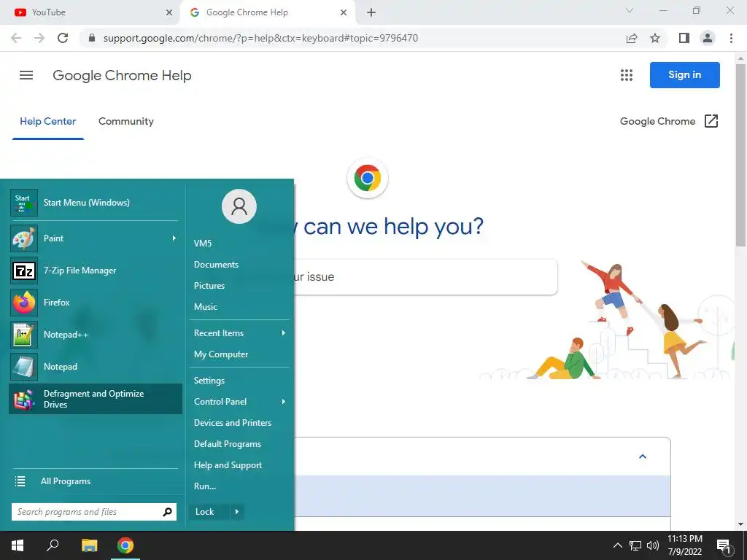View site security lock icon
This screenshot has width=747, height=560.
coord(92,38)
